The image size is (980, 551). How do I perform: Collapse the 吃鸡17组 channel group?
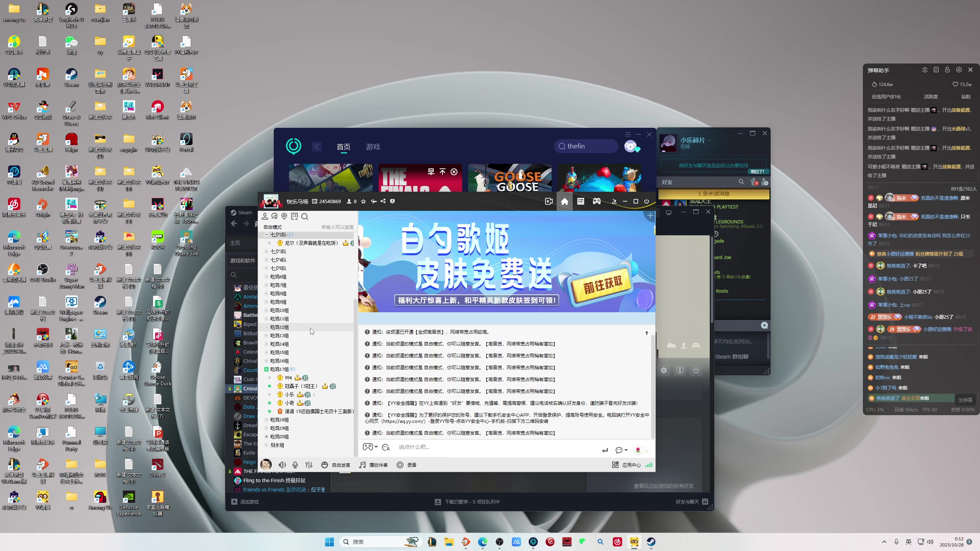click(x=266, y=369)
